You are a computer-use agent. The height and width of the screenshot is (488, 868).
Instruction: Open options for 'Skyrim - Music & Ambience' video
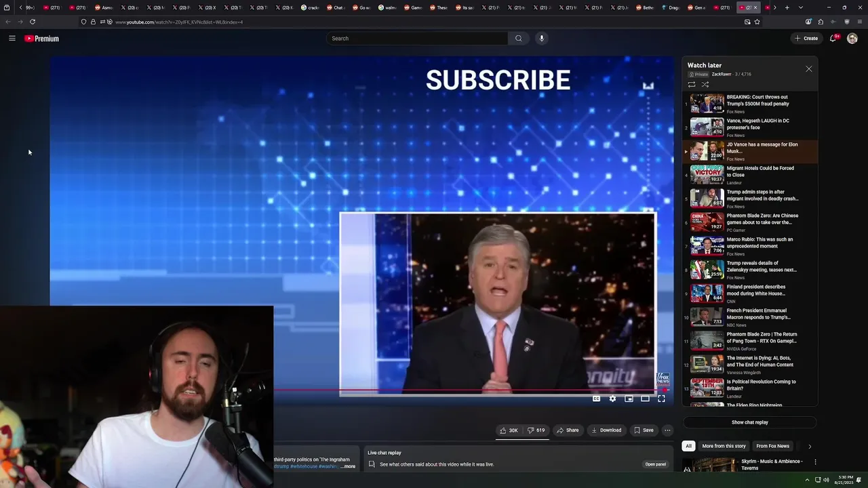click(x=815, y=462)
